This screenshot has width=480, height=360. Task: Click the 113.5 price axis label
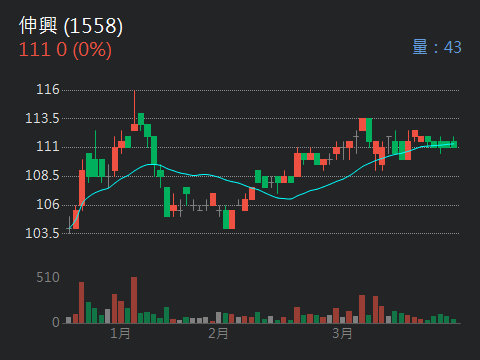click(42, 118)
